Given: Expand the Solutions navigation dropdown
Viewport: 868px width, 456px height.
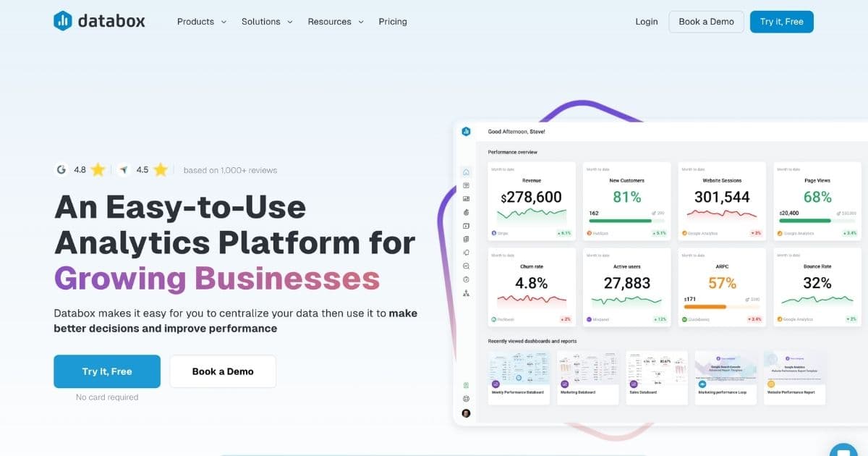Looking at the screenshot, I should tap(267, 22).
